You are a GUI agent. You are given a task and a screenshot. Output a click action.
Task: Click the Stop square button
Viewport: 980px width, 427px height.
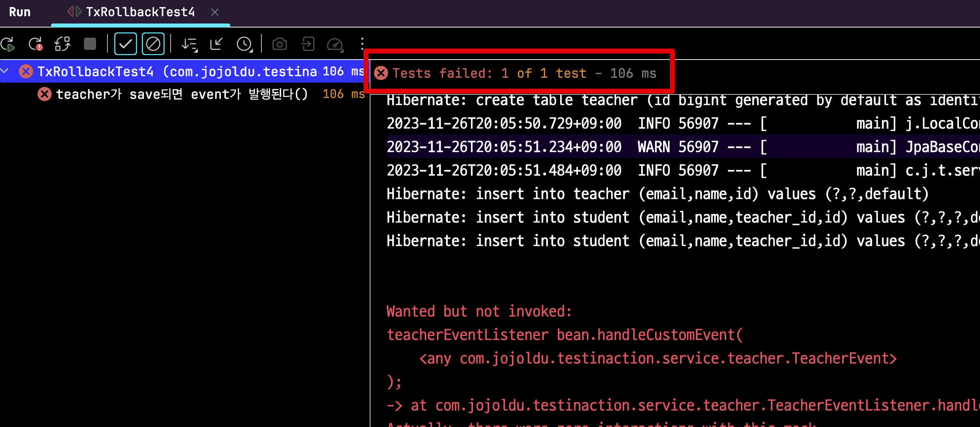(x=90, y=44)
